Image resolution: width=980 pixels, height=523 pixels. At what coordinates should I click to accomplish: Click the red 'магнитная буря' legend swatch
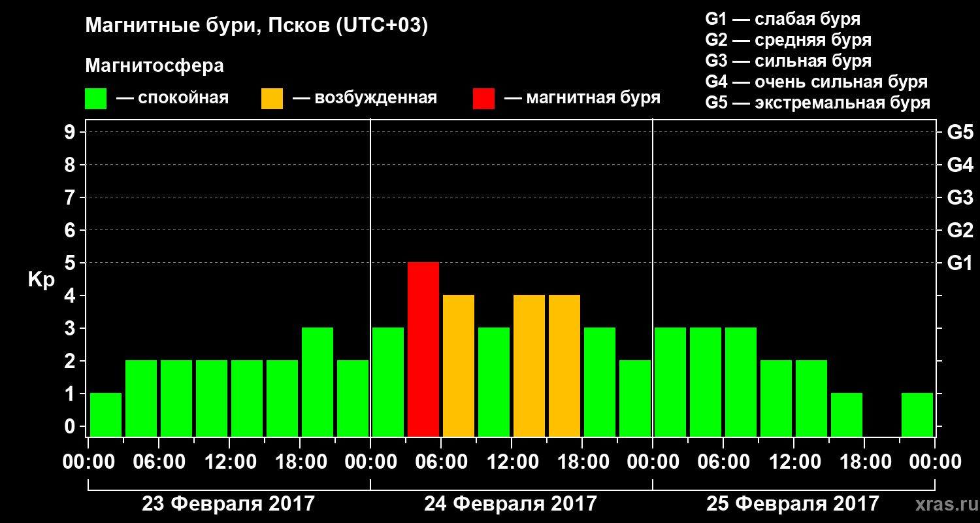483,99
